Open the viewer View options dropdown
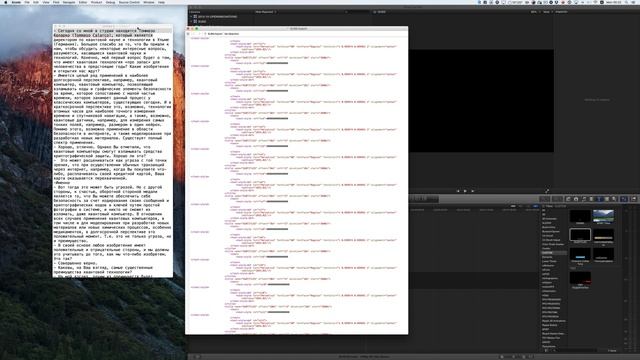 pyautogui.click(x=547, y=12)
